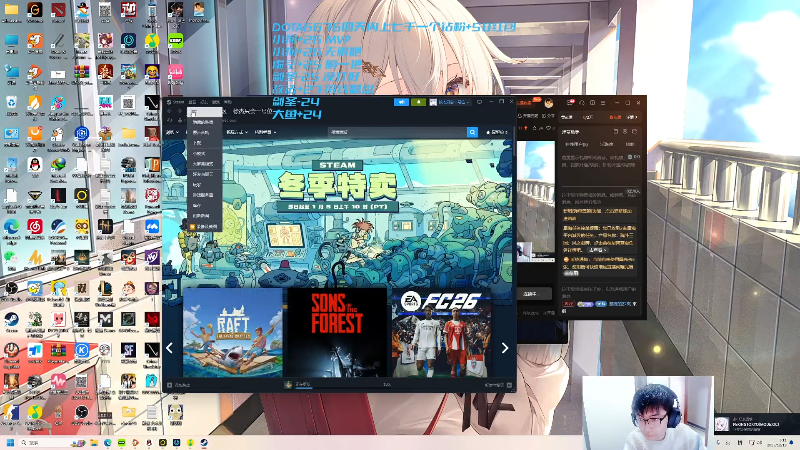
Task: Open the Microsoft Edge desktop shortcut
Action: tap(11, 227)
